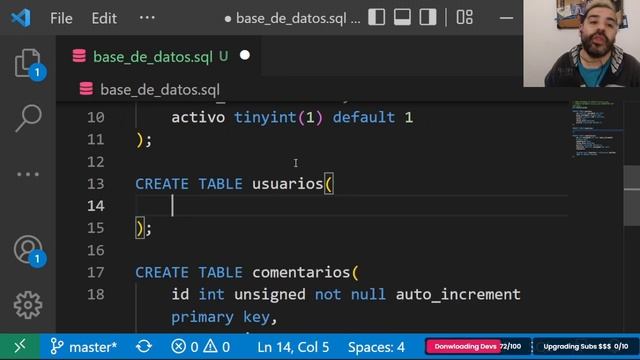Click the VS Code logo icon
Image resolution: width=640 pixels, height=360 pixels.
pos(21,18)
